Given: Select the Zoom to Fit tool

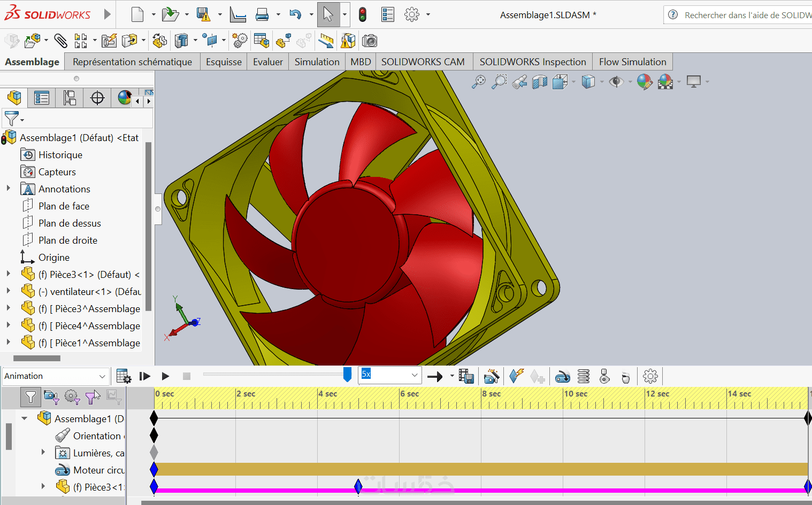Looking at the screenshot, I should click(x=478, y=82).
